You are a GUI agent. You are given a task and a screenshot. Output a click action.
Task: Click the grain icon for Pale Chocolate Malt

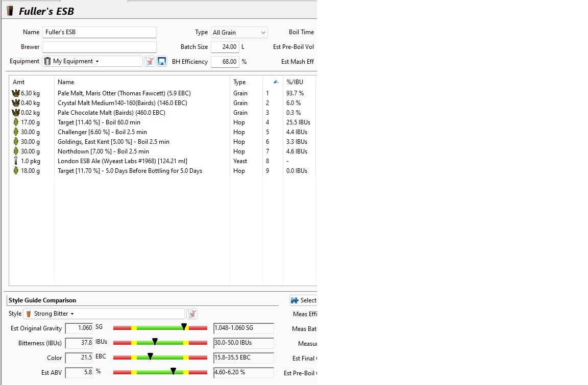(15, 113)
